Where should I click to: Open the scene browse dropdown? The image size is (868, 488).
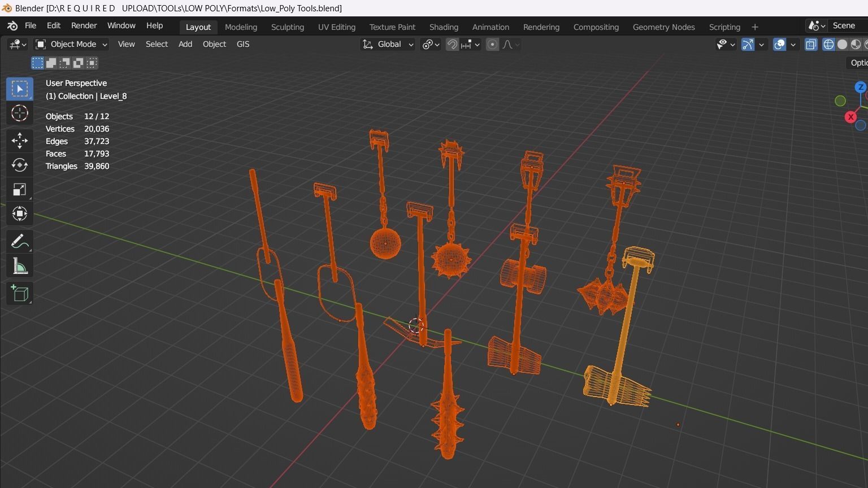click(817, 26)
